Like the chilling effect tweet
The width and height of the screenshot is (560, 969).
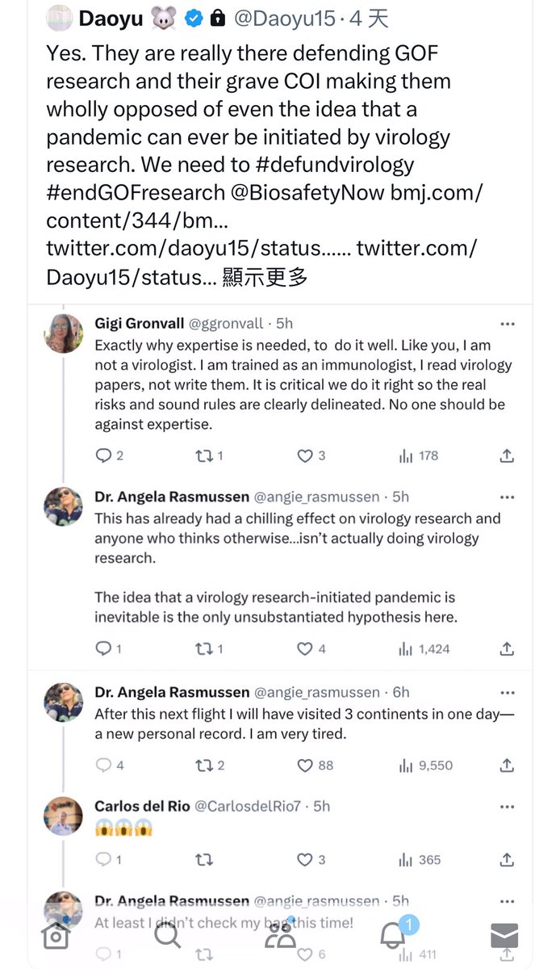[305, 648]
